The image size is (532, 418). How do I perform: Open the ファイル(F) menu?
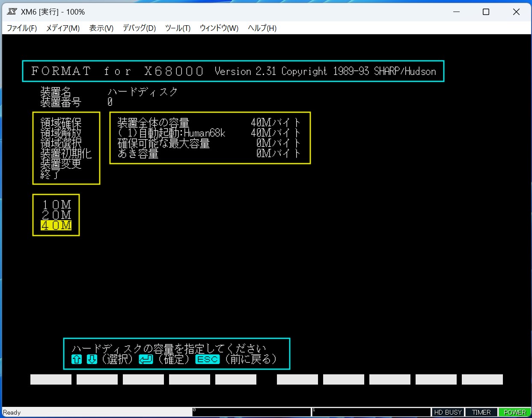[x=22, y=28]
